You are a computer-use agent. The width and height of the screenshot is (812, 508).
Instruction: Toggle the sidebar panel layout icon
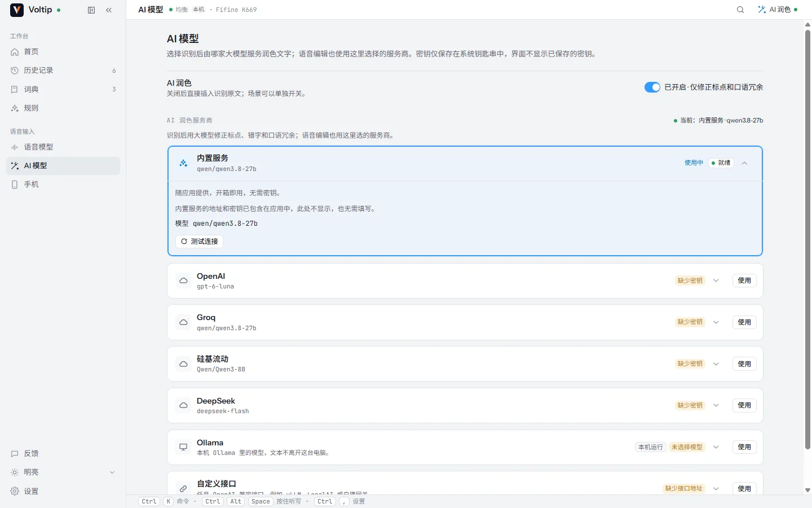point(91,10)
